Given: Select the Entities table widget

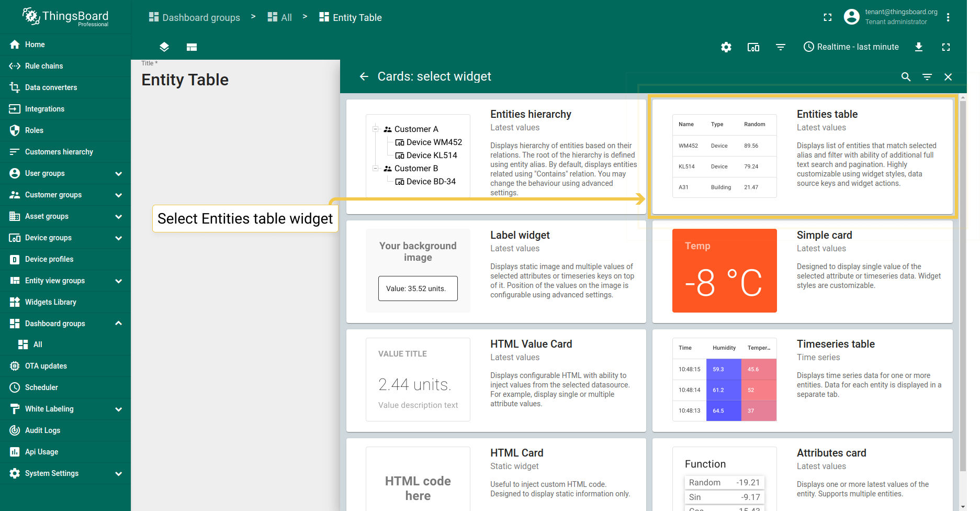Looking at the screenshot, I should 803,157.
